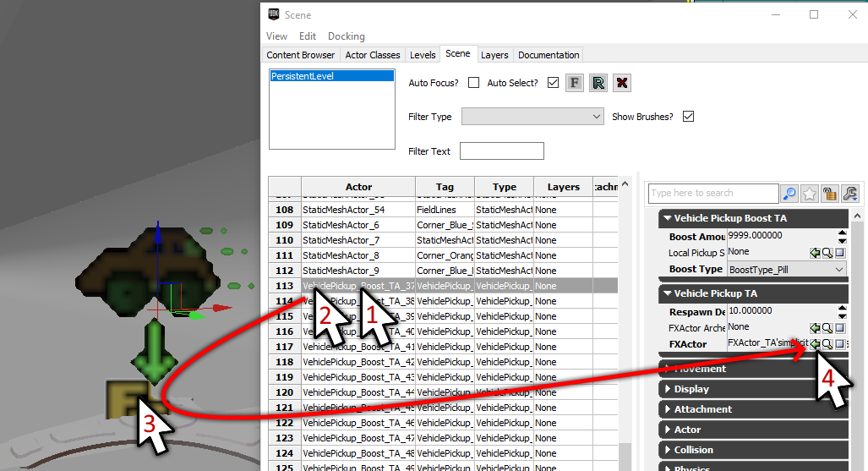
Task: Open the Boost Type dropdown
Action: (x=787, y=269)
